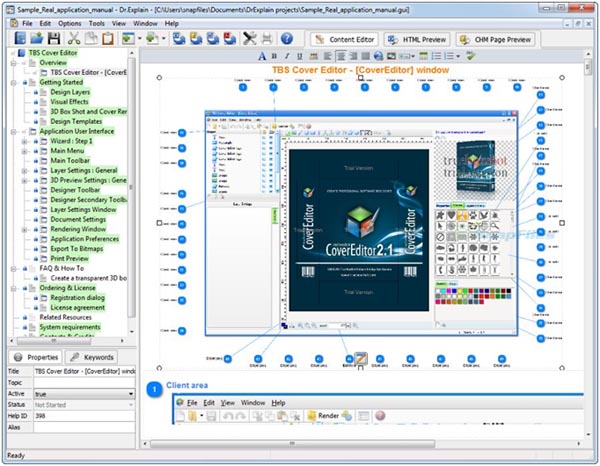Collapse the Application User Interface node

[13, 131]
